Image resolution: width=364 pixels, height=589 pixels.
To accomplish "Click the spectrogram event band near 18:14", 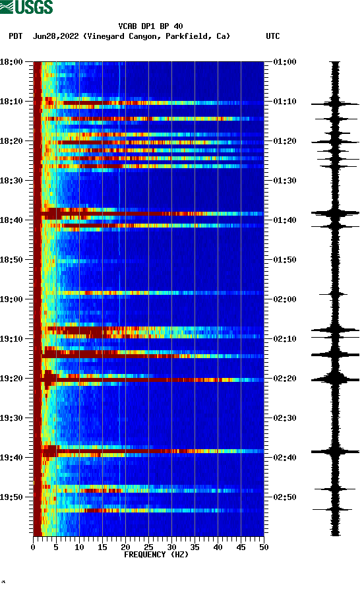I will click(x=148, y=119).
